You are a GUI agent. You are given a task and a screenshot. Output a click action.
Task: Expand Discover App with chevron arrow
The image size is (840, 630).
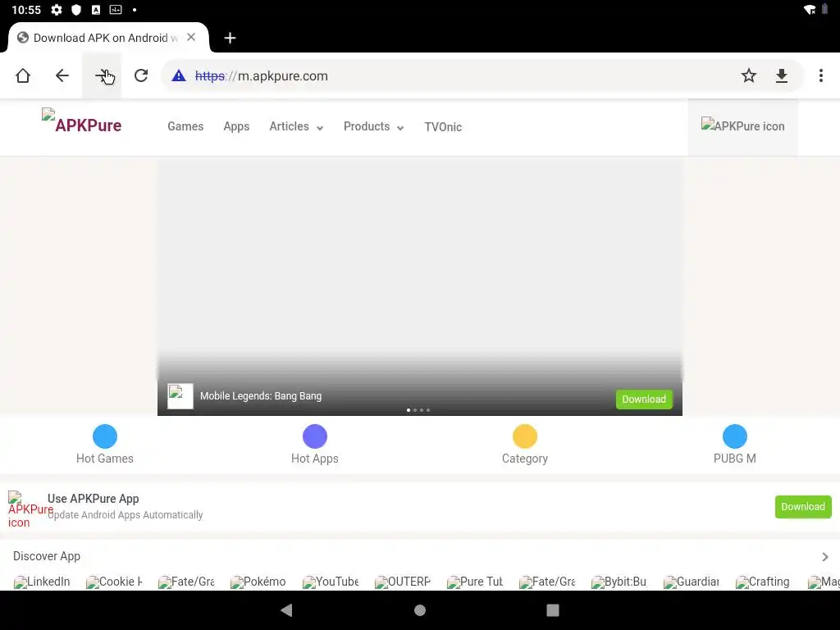pos(825,557)
